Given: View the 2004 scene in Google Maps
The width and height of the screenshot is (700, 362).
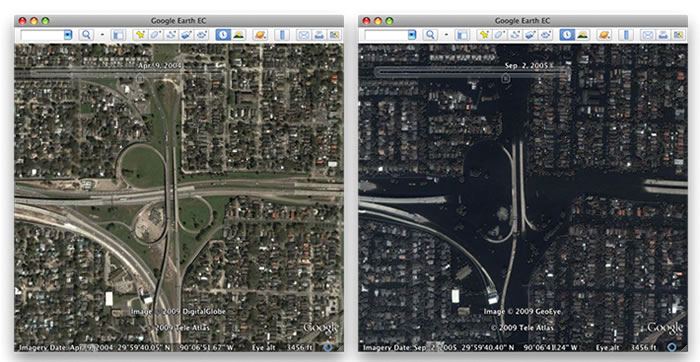Looking at the screenshot, I should (x=334, y=35).
